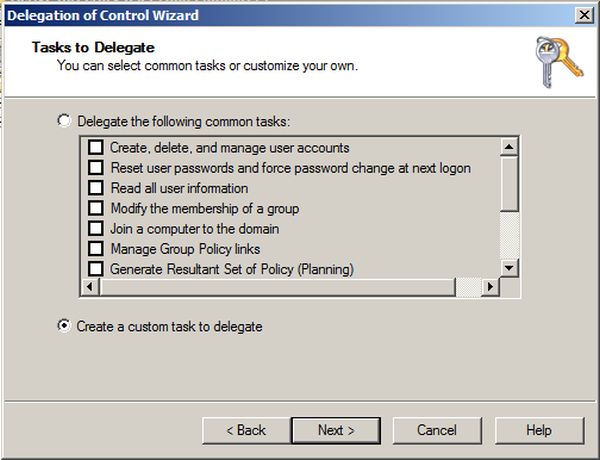The height and width of the screenshot is (460, 600).
Task: Check 'Reset user passwords and force password change'
Action: point(95,167)
